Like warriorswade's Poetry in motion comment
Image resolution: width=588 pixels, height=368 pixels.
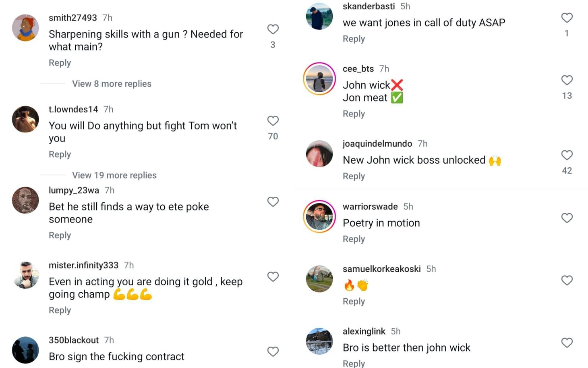coord(567,218)
